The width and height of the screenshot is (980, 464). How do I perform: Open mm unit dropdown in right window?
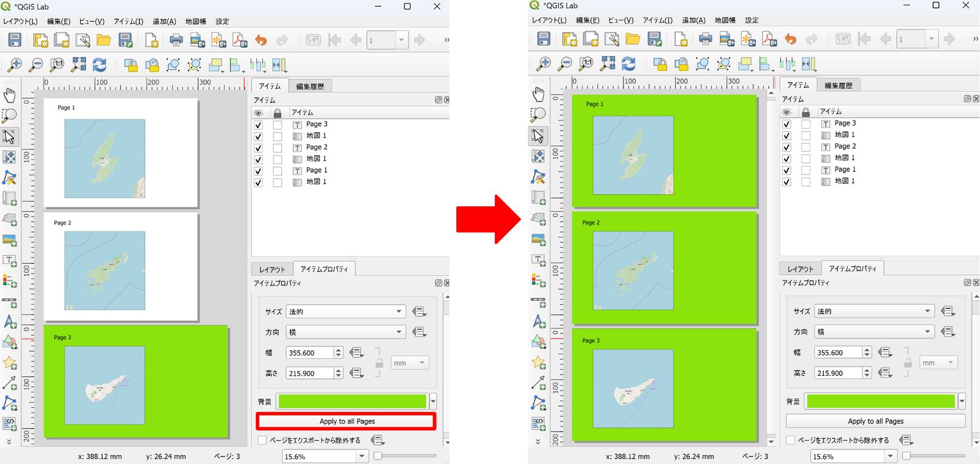938,362
